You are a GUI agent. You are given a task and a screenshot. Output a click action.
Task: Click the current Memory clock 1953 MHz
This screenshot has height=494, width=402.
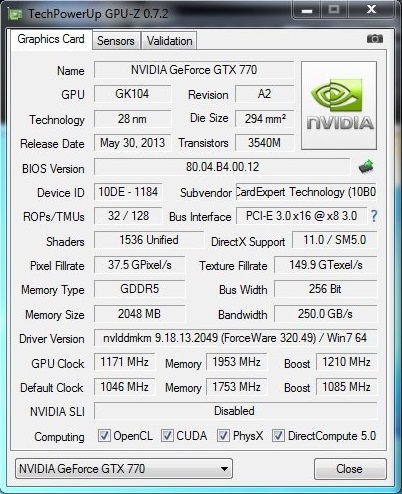coord(236,362)
